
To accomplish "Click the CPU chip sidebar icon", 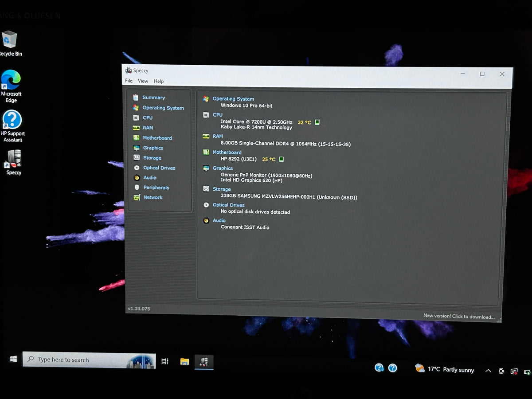I will (136, 118).
